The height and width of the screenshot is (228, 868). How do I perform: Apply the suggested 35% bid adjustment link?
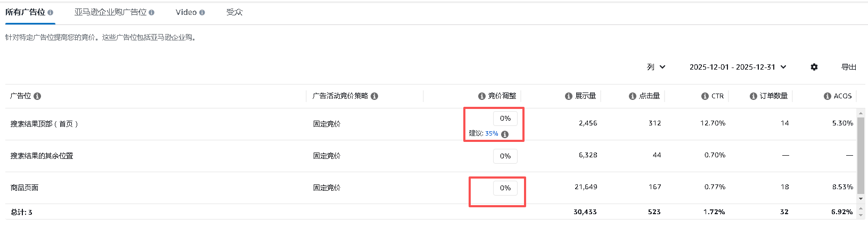pos(492,134)
